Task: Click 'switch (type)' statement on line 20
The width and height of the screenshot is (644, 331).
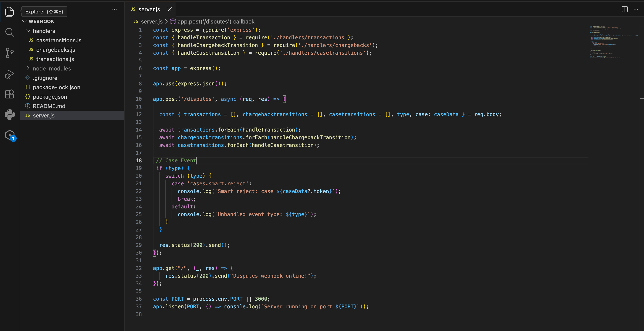Action: (185, 176)
